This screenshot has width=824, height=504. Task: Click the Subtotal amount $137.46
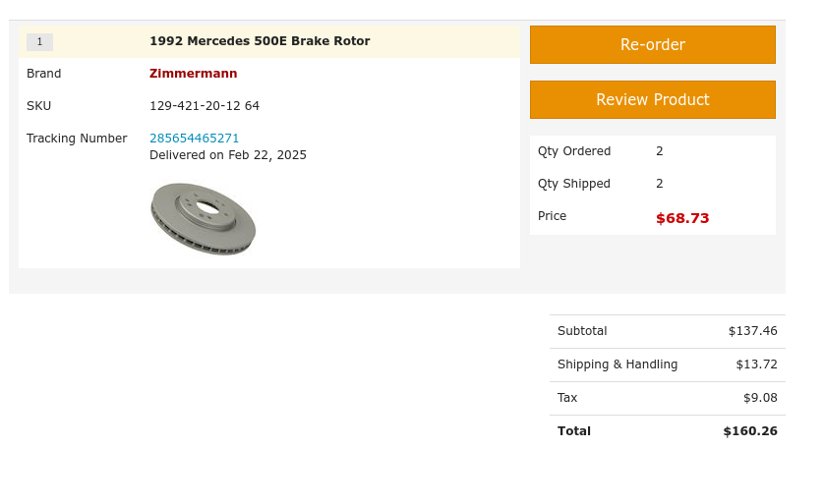(752, 331)
